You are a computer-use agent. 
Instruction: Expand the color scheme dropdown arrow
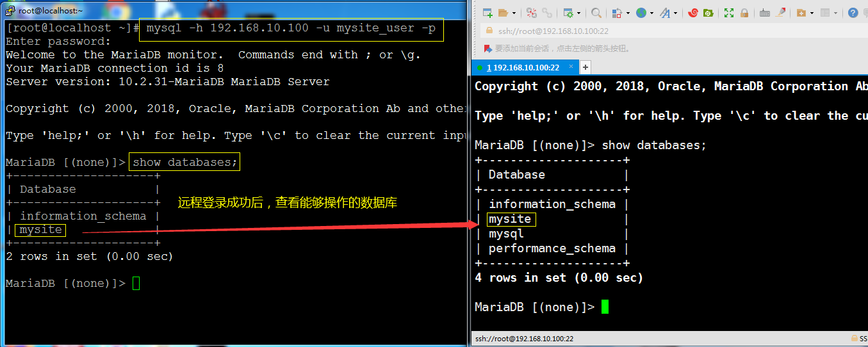click(x=628, y=13)
